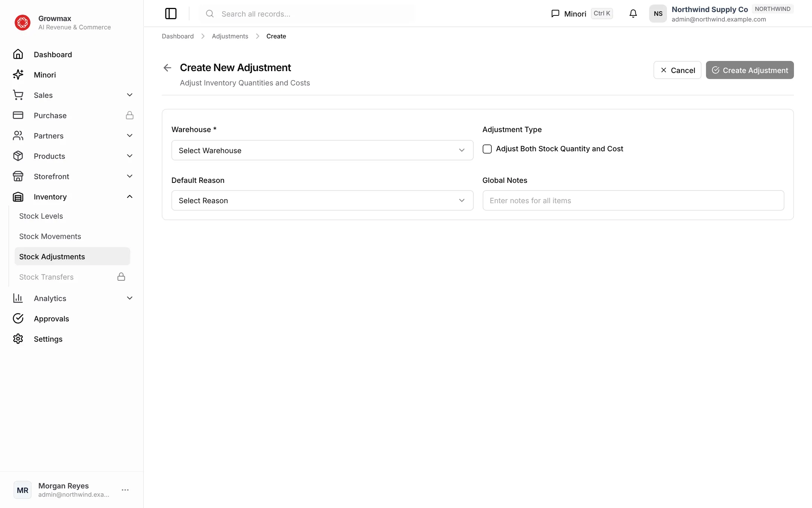This screenshot has width=812, height=508.
Task: Open Stock Movements in sidebar
Action: 72,236
